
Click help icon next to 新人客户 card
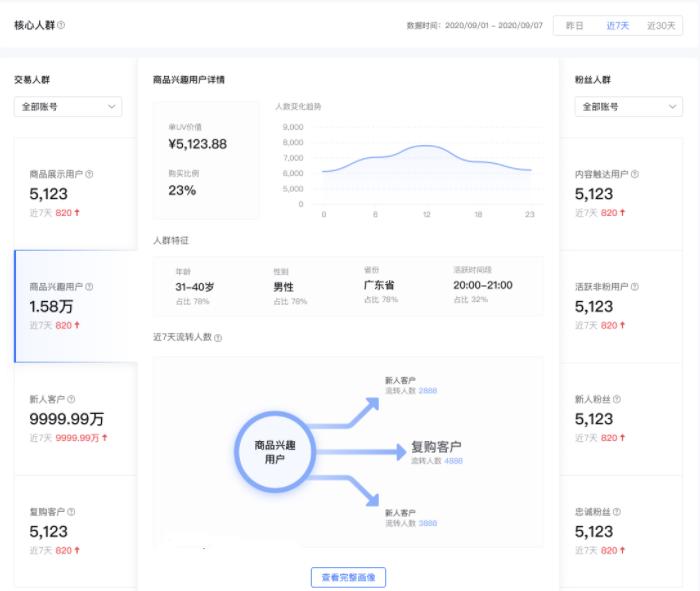[72, 399]
